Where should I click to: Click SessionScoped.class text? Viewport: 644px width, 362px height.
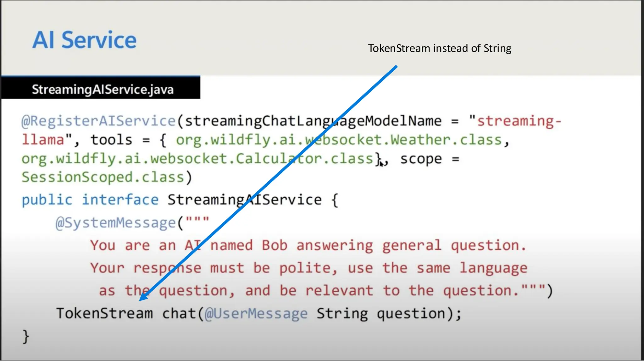[x=103, y=178]
